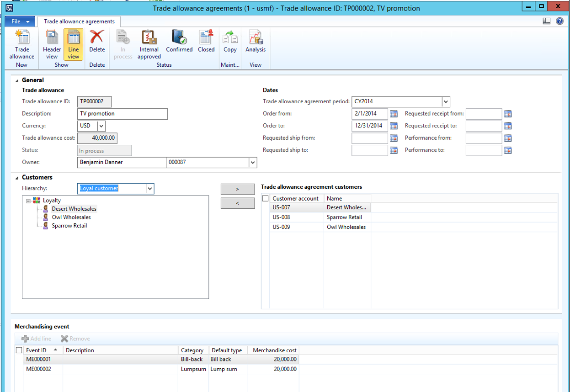Expand the Hierarchy dropdown list
Image resolution: width=570 pixels, height=392 pixels.
(x=149, y=189)
